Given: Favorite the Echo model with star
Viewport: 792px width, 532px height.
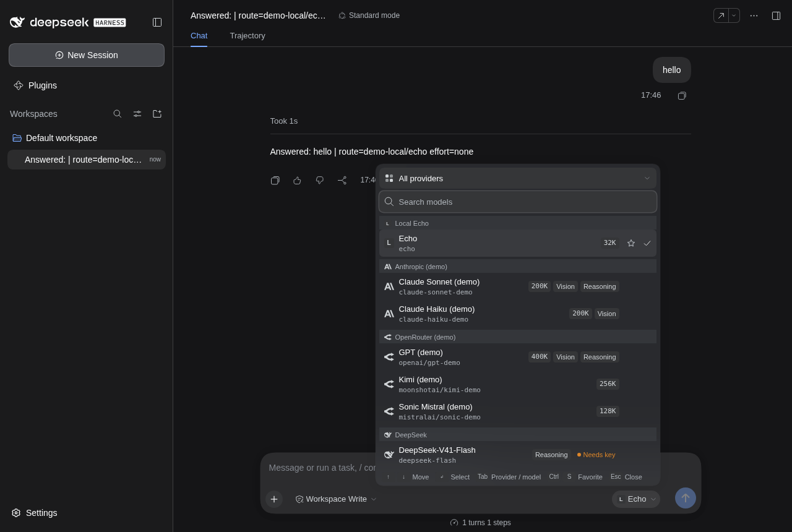Looking at the screenshot, I should click(631, 243).
